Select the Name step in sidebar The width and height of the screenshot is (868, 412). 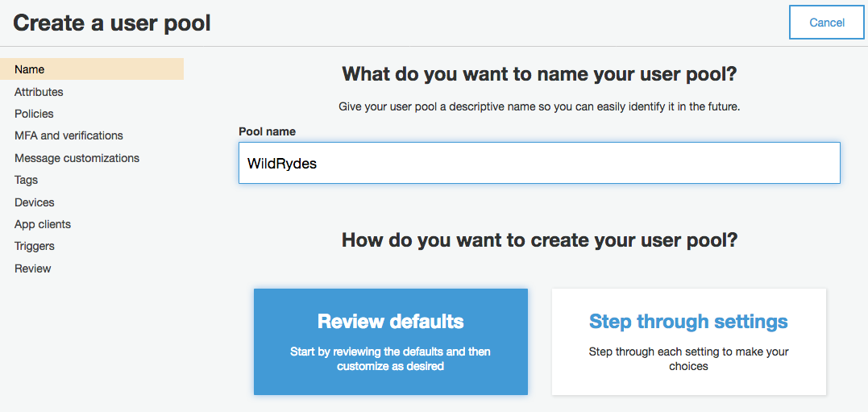[x=92, y=69]
